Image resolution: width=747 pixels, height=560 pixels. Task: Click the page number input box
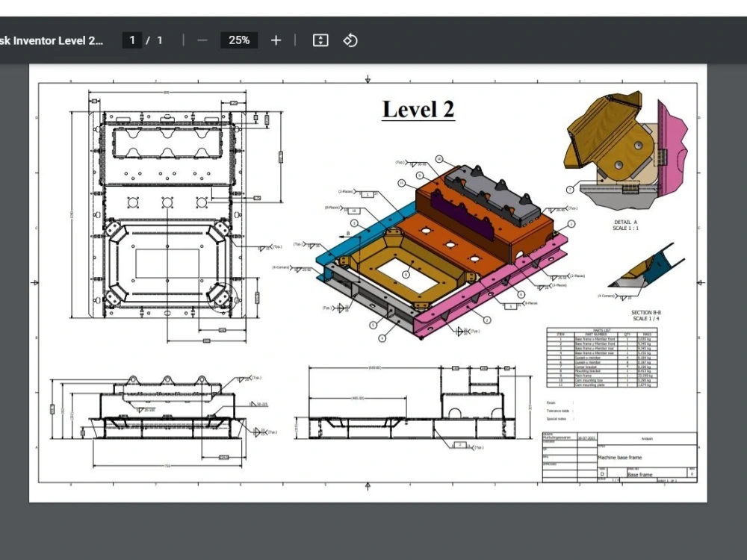point(131,40)
